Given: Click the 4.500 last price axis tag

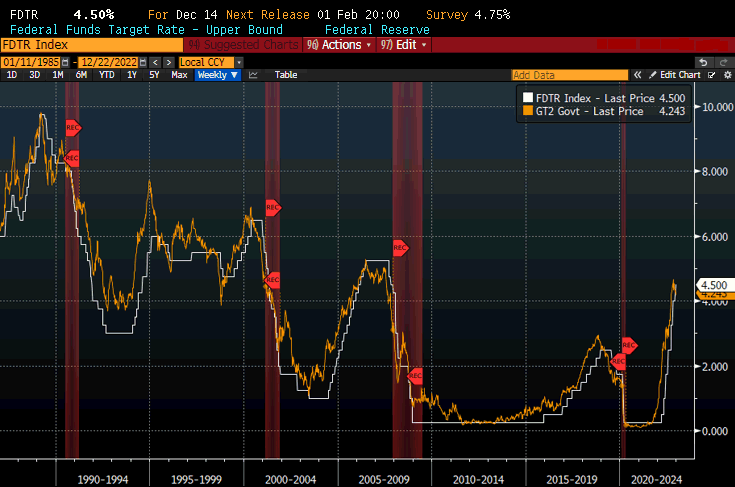Looking at the screenshot, I should (x=714, y=285).
